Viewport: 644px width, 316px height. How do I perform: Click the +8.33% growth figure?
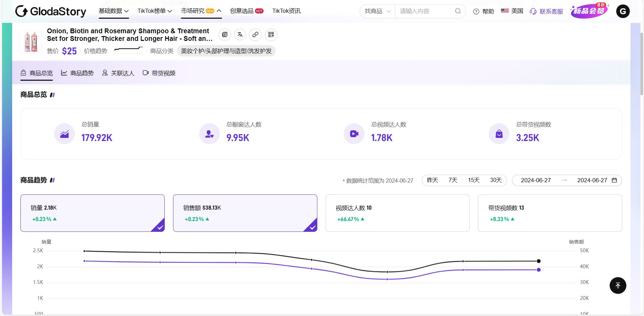coord(499,219)
